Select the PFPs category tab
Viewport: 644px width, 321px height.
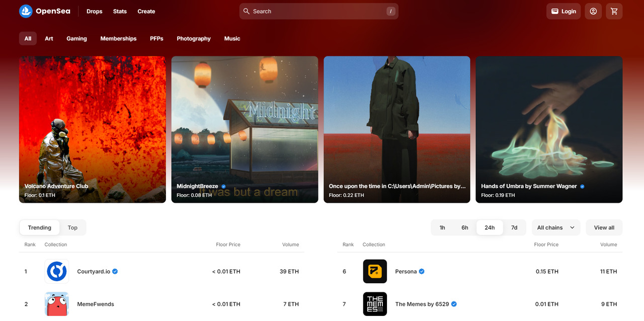click(x=156, y=38)
